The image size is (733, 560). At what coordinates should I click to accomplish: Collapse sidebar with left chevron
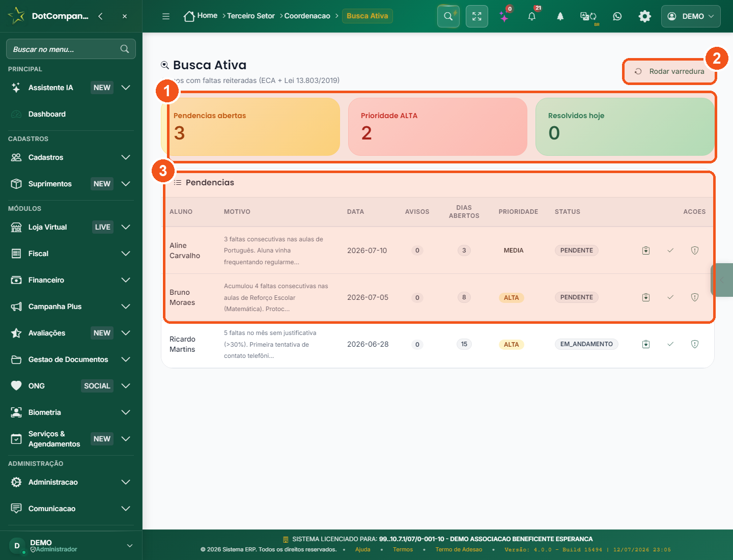coord(100,16)
